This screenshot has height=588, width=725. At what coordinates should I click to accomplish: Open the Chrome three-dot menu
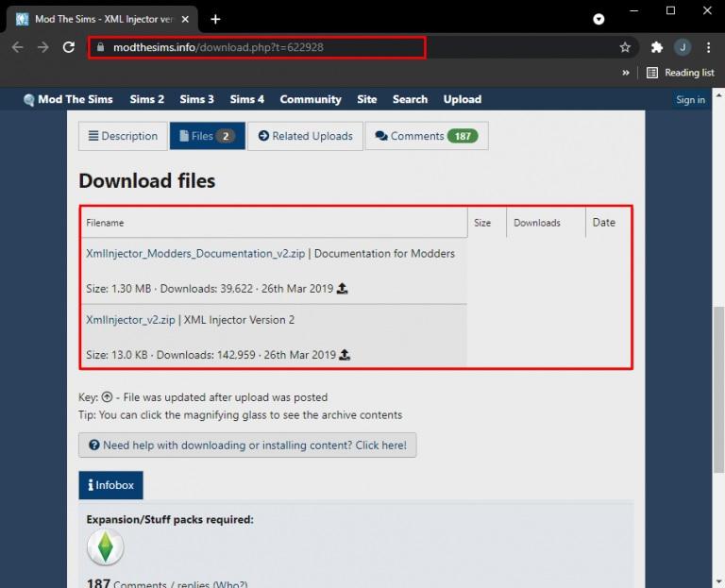pyautogui.click(x=708, y=47)
